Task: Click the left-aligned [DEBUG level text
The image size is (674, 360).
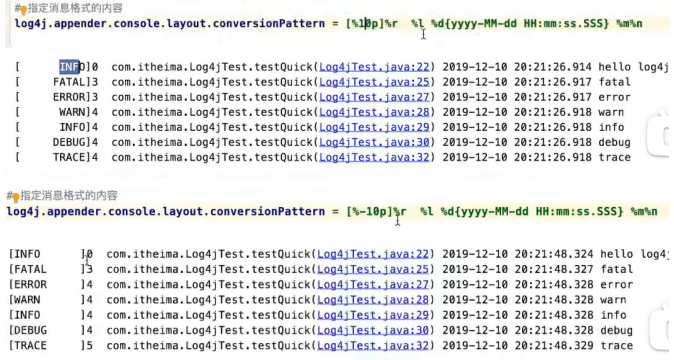Action: [x=28, y=330]
